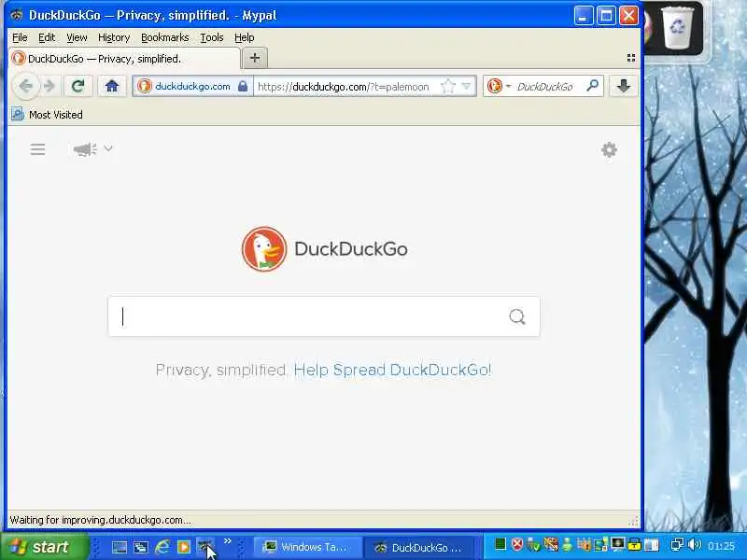Open the File menu
This screenshot has width=747, height=560.
(x=20, y=37)
